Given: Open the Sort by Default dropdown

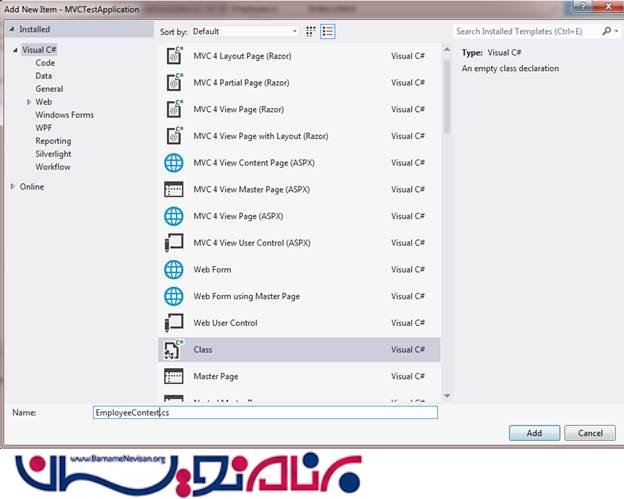Looking at the screenshot, I should (245, 31).
